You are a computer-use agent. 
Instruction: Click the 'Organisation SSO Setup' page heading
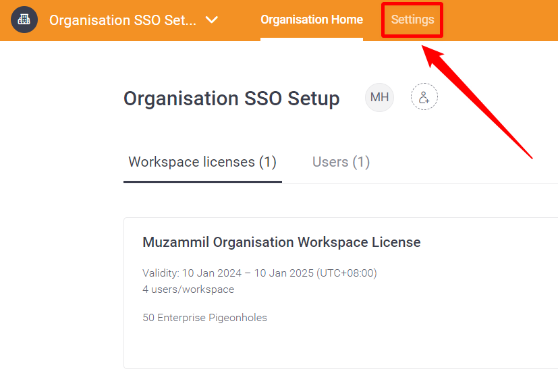point(231,99)
